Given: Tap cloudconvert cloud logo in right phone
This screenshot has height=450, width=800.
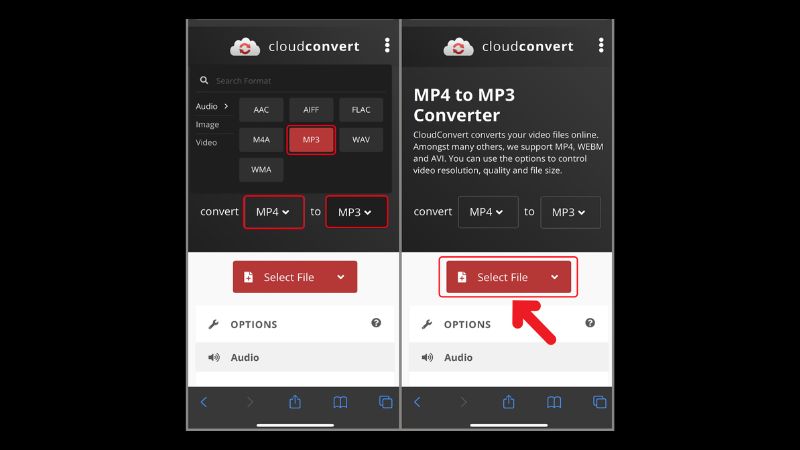Looking at the screenshot, I should click(x=458, y=47).
